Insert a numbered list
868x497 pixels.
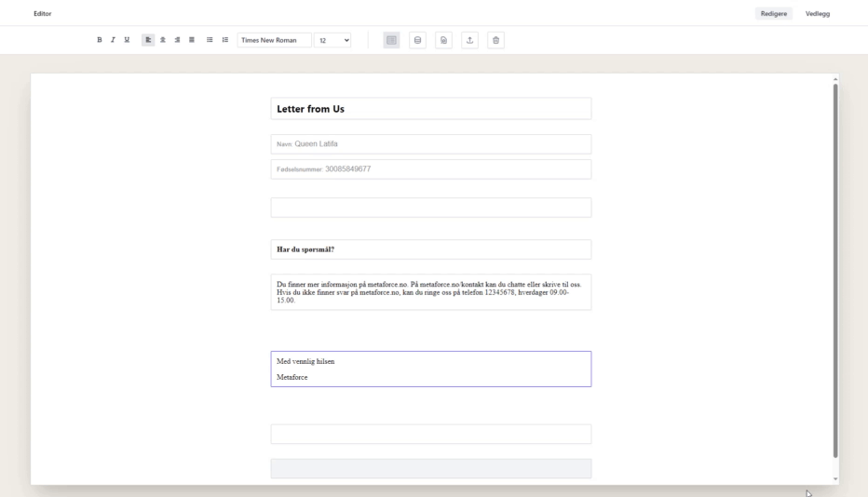[224, 40]
